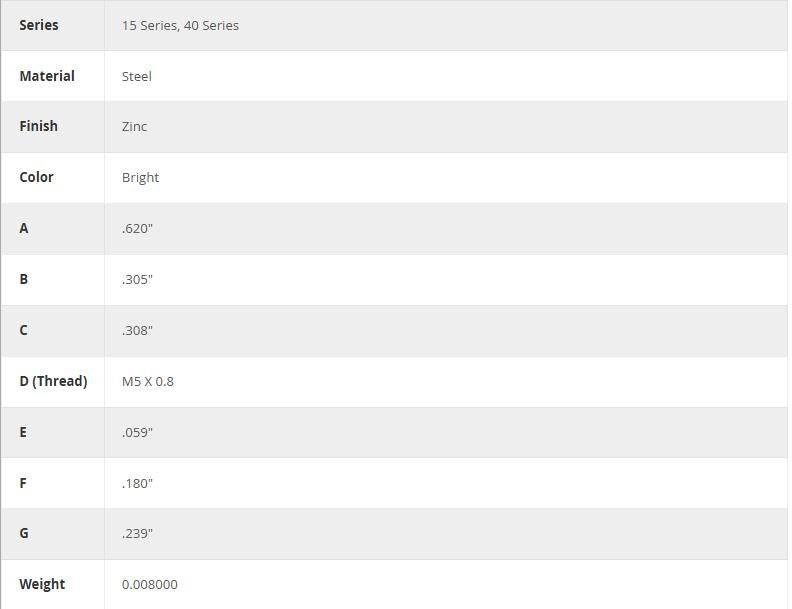Select the Zinc finish value
792x609 pixels.
(134, 126)
